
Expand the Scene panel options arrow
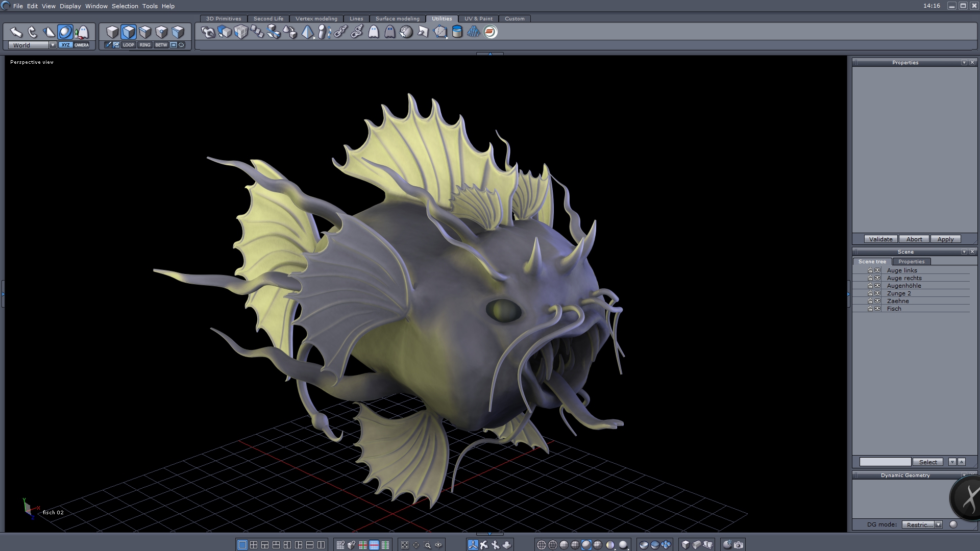pos(964,252)
